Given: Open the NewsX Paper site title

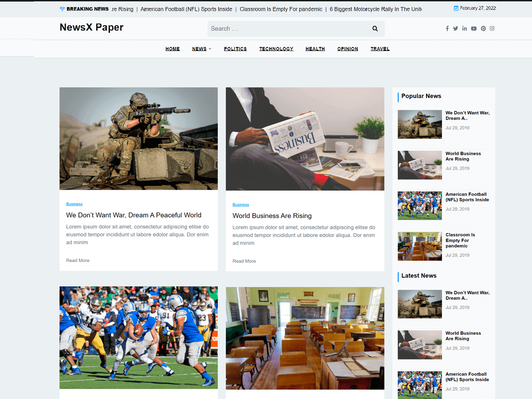Looking at the screenshot, I should click(91, 27).
